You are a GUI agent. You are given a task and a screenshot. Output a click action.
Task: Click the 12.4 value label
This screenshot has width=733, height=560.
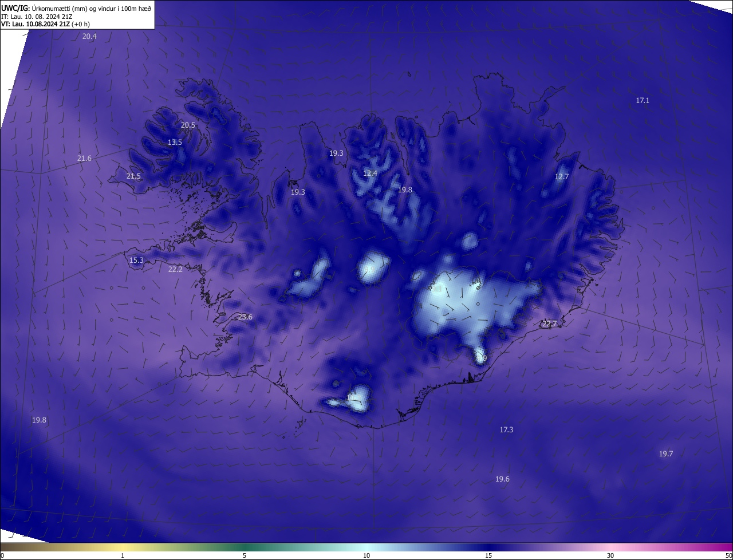370,173
